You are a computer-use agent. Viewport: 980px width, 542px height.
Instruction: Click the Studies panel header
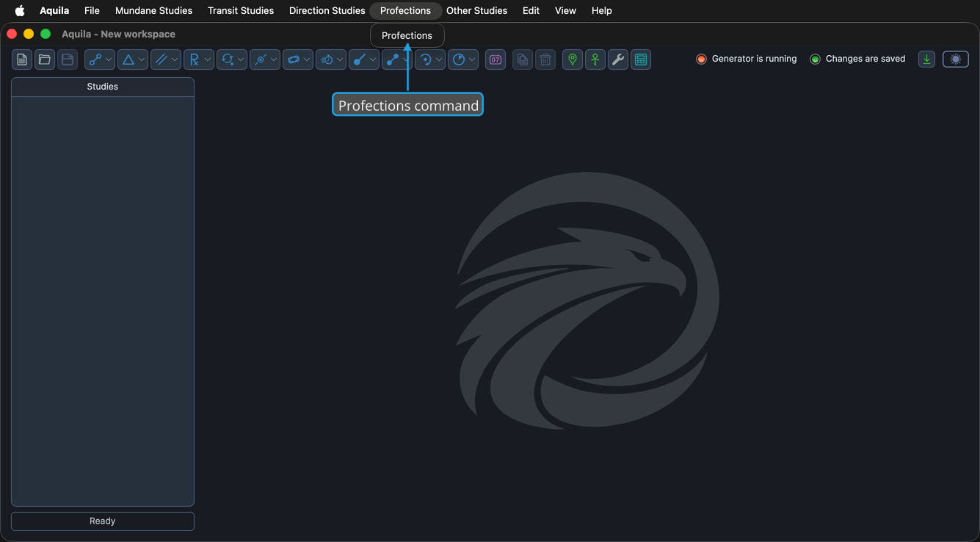click(x=103, y=87)
